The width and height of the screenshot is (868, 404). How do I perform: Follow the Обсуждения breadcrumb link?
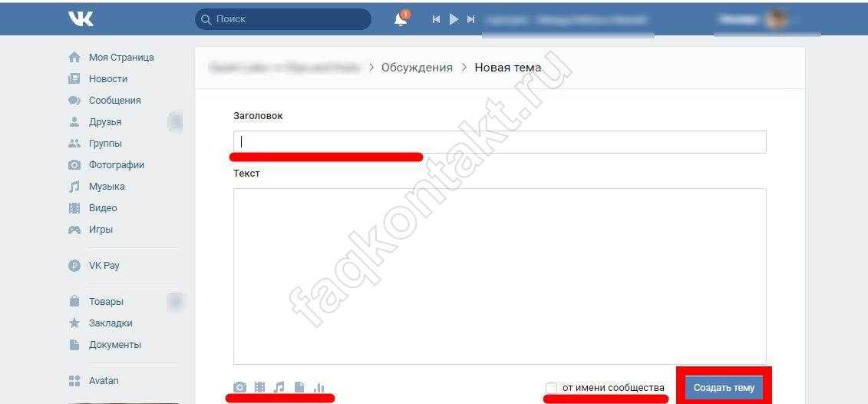(417, 68)
